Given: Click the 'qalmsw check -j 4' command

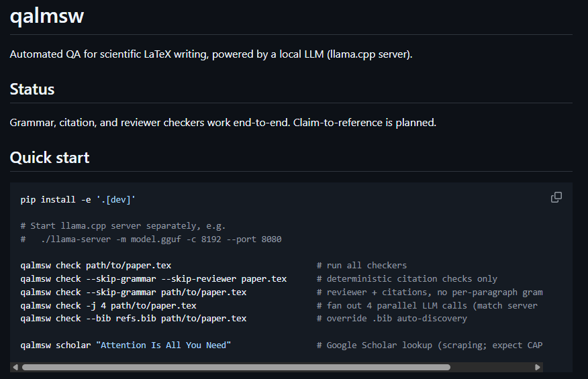Looking at the screenshot, I should tap(108, 305).
